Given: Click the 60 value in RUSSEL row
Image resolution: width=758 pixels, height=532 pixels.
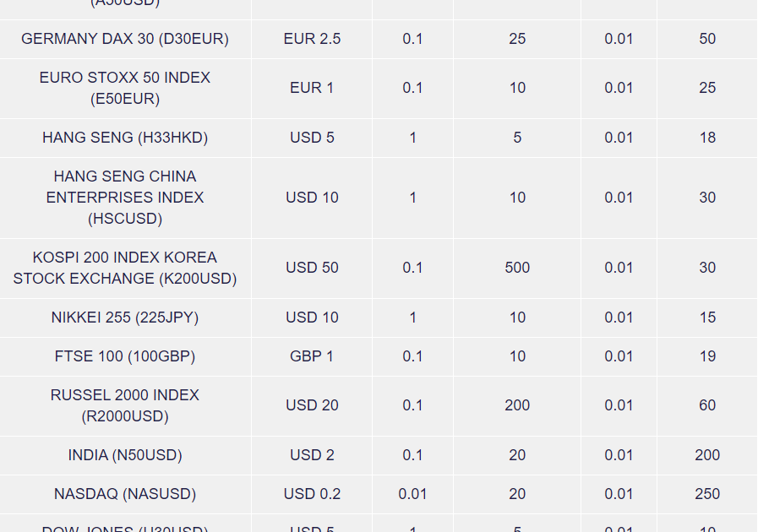Looking at the screenshot, I should click(x=707, y=405).
